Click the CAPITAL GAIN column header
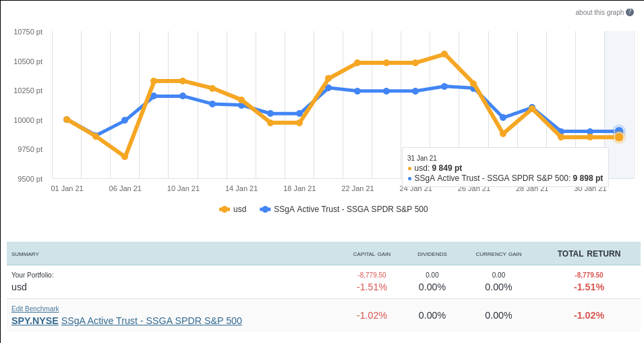This screenshot has width=644, height=343. click(372, 254)
